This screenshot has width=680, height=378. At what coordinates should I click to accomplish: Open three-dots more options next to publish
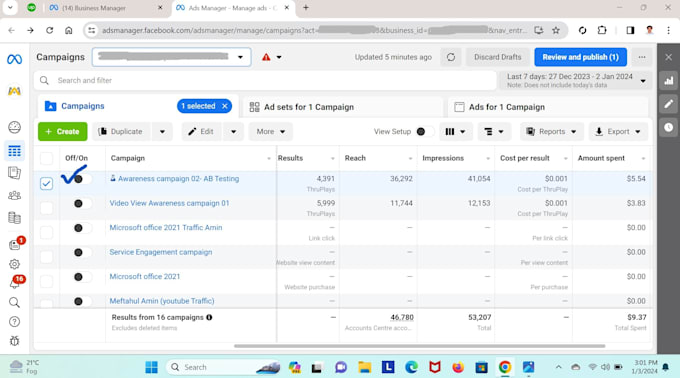click(642, 57)
